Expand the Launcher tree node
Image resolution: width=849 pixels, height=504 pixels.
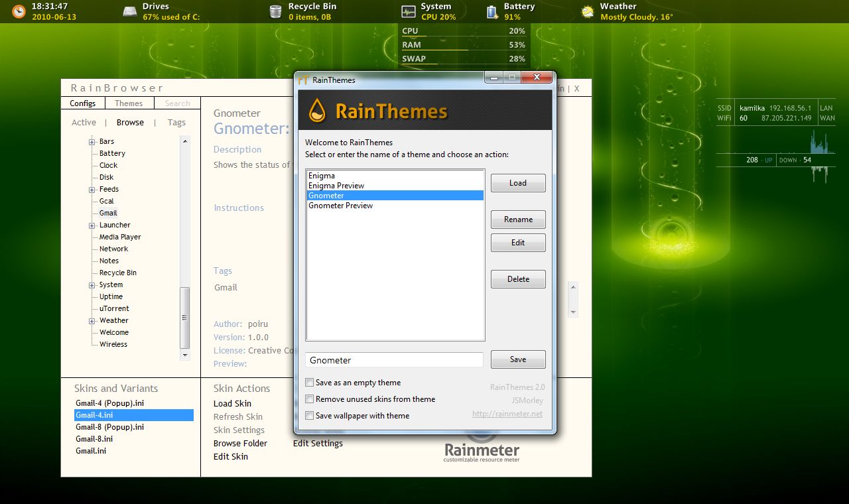coord(92,225)
